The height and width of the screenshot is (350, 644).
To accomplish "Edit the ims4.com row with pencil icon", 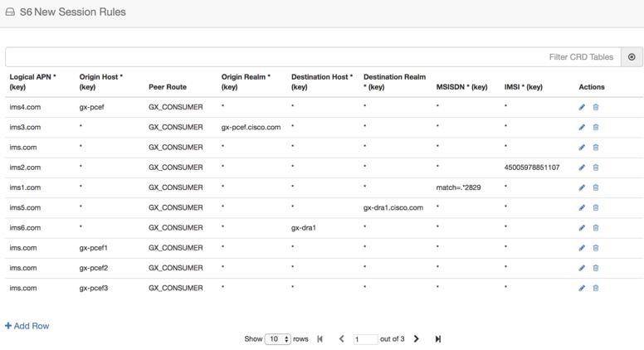I will (x=582, y=107).
